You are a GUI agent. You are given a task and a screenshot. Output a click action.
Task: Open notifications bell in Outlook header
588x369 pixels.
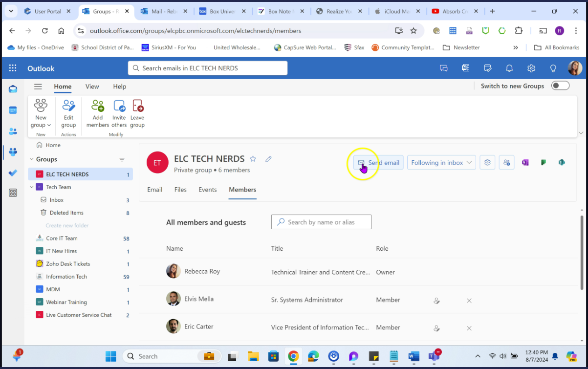click(x=509, y=68)
